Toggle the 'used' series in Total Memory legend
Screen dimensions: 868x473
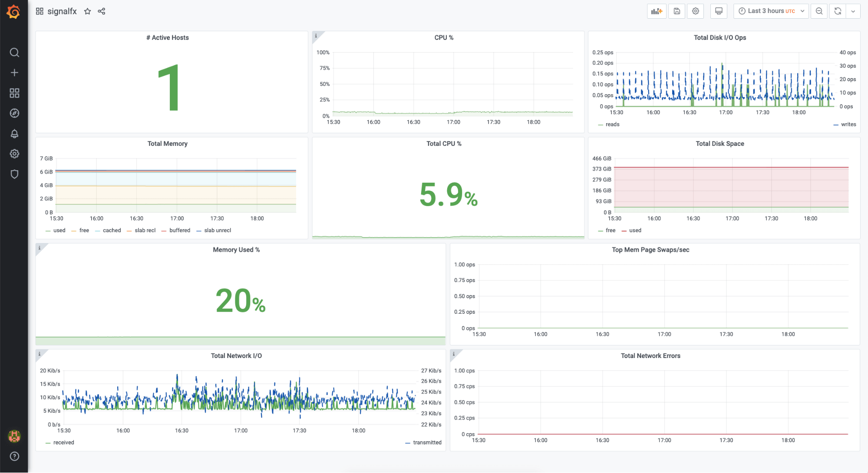pyautogui.click(x=59, y=230)
